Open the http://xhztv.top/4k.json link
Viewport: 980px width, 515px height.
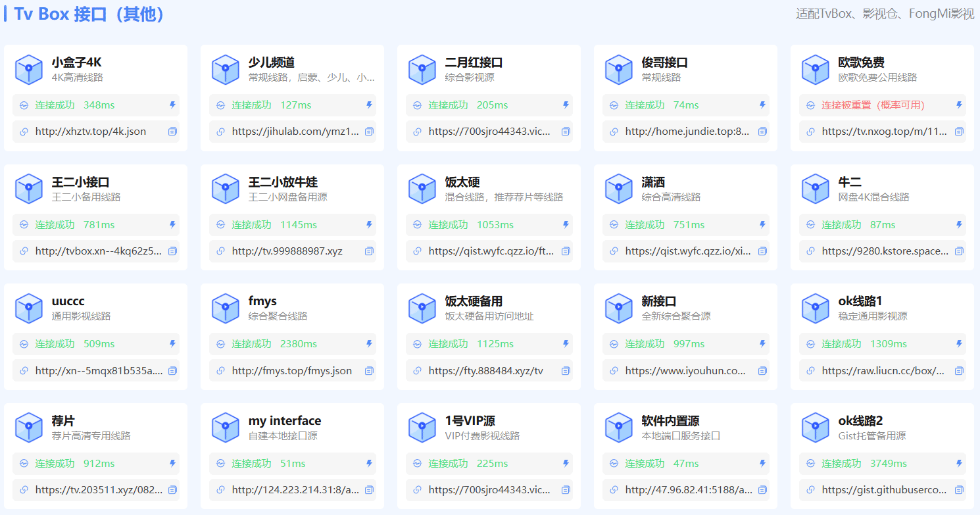point(91,132)
